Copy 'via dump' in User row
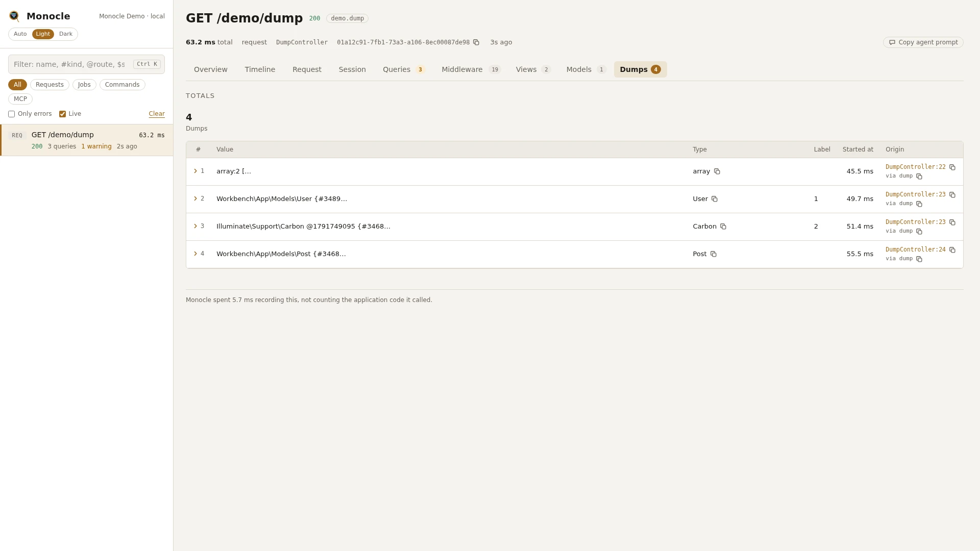Image resolution: width=980 pixels, height=551 pixels. coord(919,204)
